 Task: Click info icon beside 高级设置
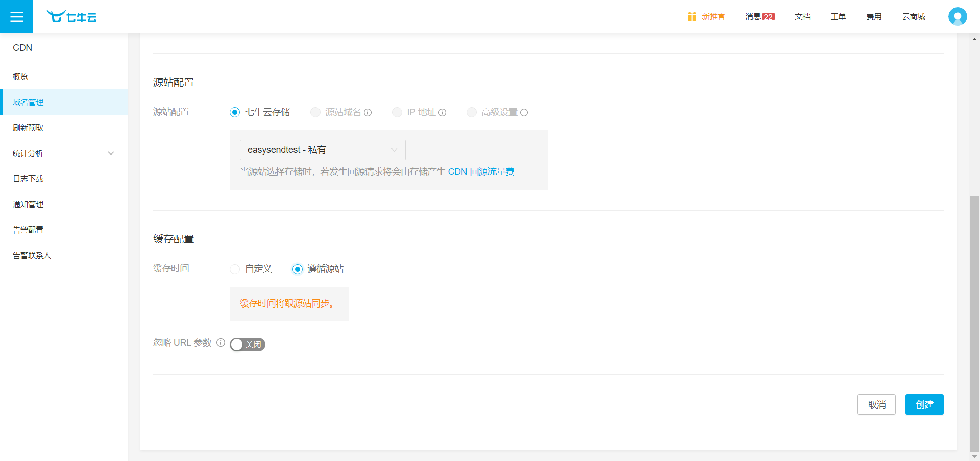point(524,113)
